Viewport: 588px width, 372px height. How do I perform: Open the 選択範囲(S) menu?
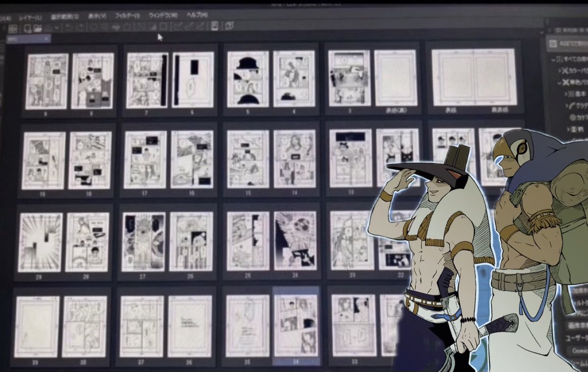[x=65, y=17]
